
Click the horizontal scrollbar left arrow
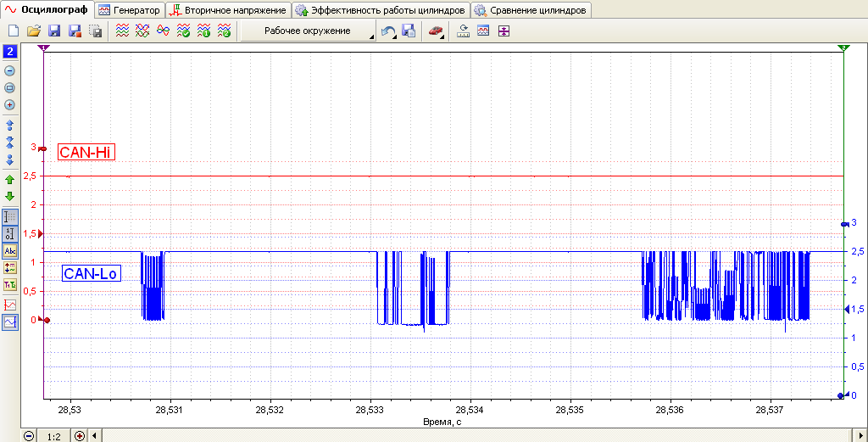click(x=94, y=436)
